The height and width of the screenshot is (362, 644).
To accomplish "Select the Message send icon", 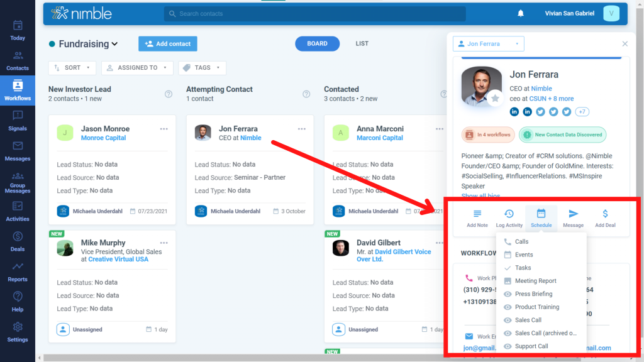I will [x=573, y=213].
